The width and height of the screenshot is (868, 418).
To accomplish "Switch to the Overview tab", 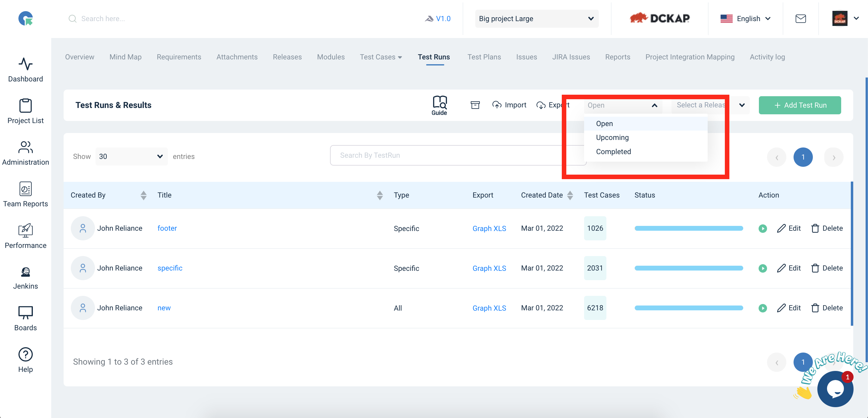I will (x=80, y=57).
